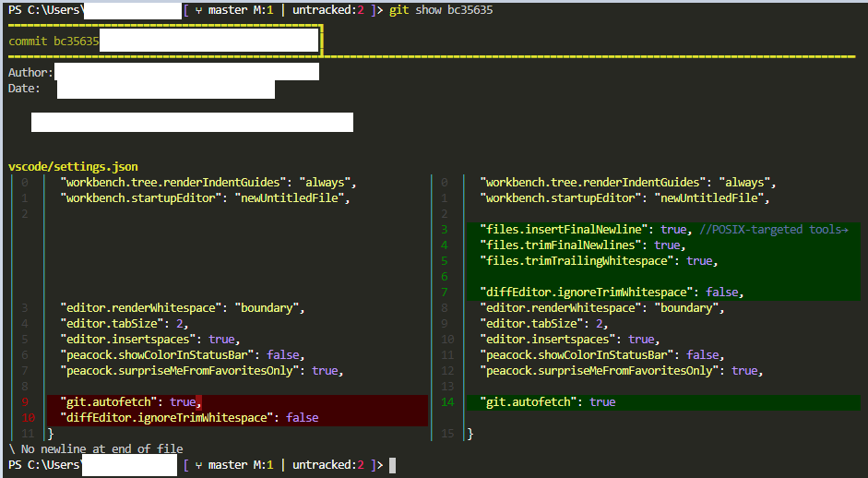Screen dimensions: 868x478
Task: Click right pane 'workbench.tree.renderIndentGuides' line
Action: [628, 182]
